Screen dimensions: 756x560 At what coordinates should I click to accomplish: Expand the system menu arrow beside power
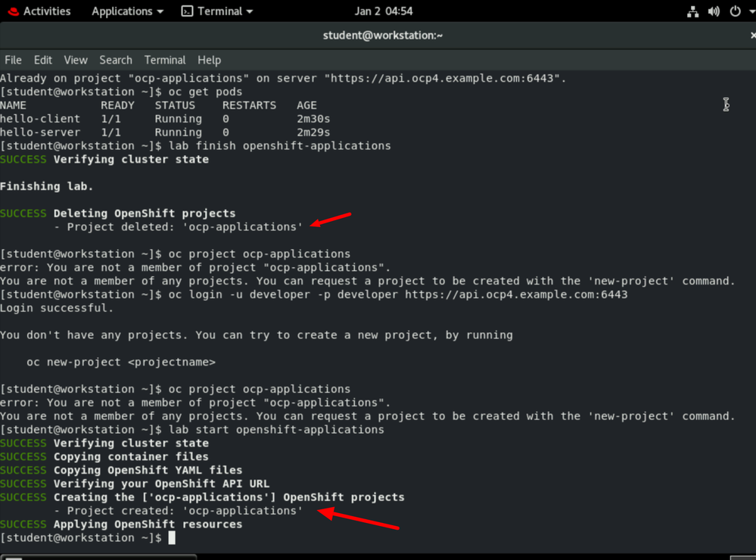748,11
